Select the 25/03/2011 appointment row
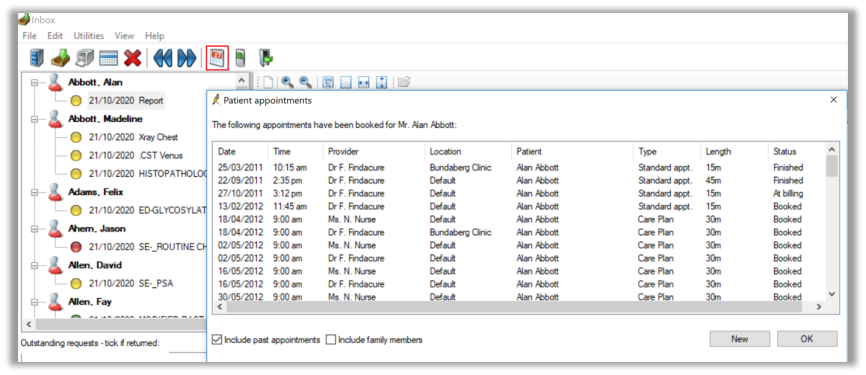The image size is (866, 375). coord(520,167)
